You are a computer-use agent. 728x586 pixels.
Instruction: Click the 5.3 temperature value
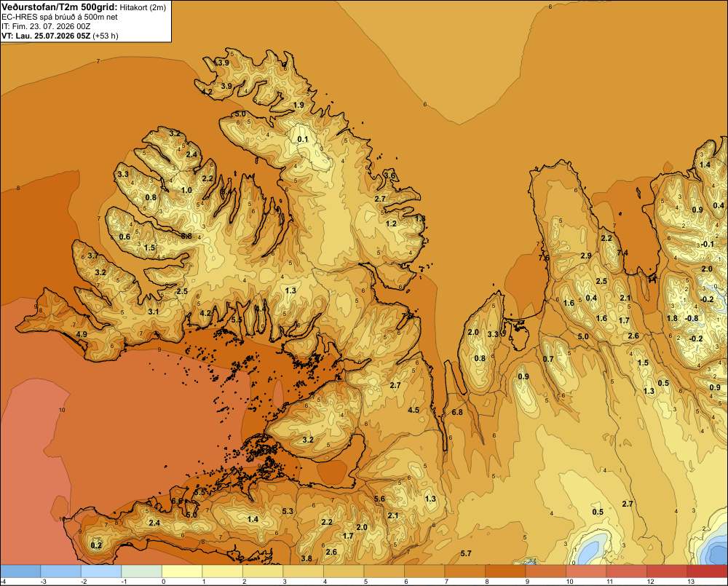coord(288,511)
